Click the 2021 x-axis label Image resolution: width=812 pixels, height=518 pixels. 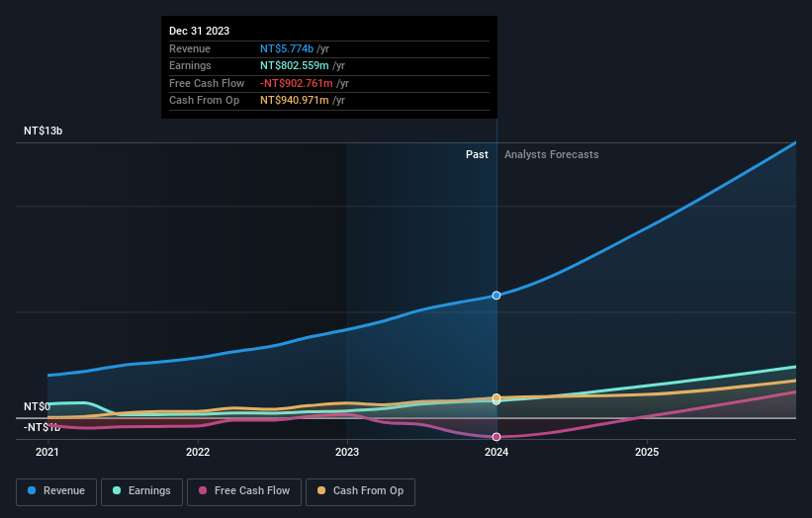[47, 453]
